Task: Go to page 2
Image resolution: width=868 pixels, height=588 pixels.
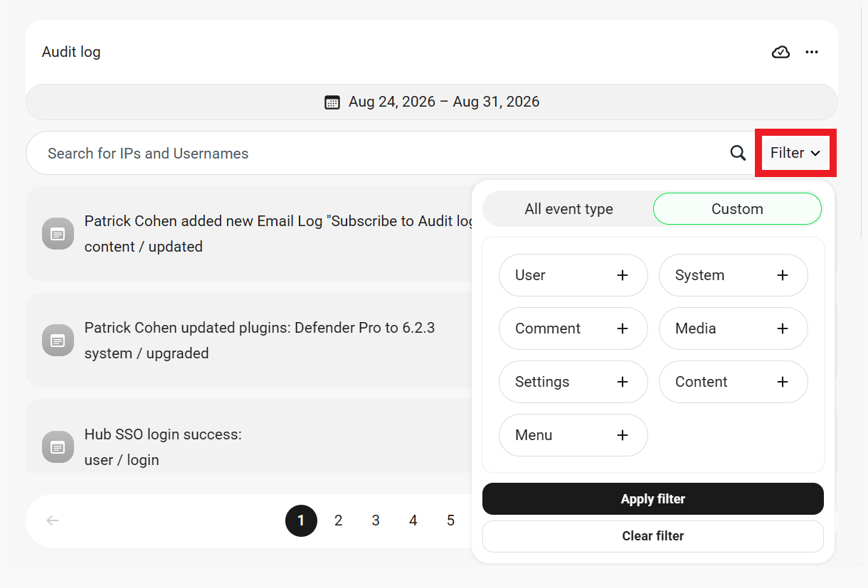Action: click(339, 520)
